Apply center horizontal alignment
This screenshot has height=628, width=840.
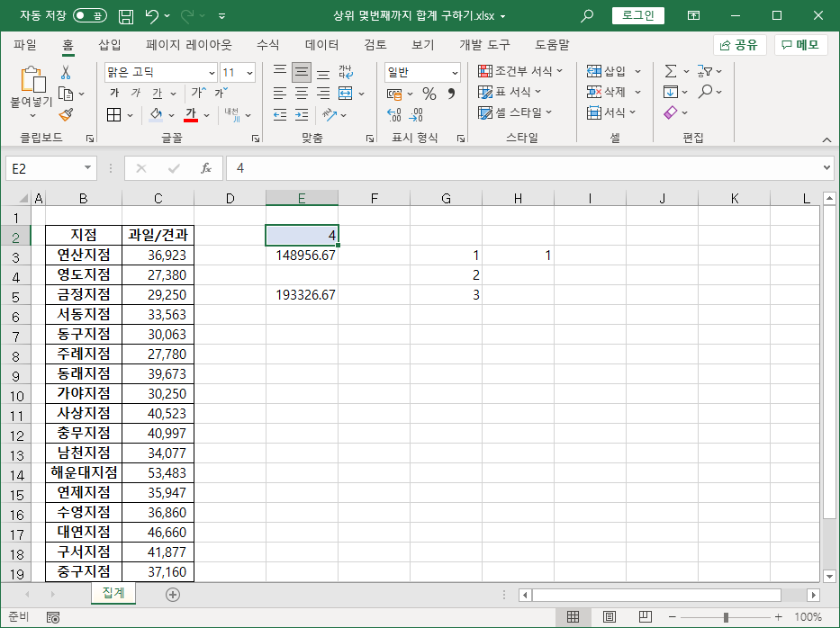click(302, 94)
